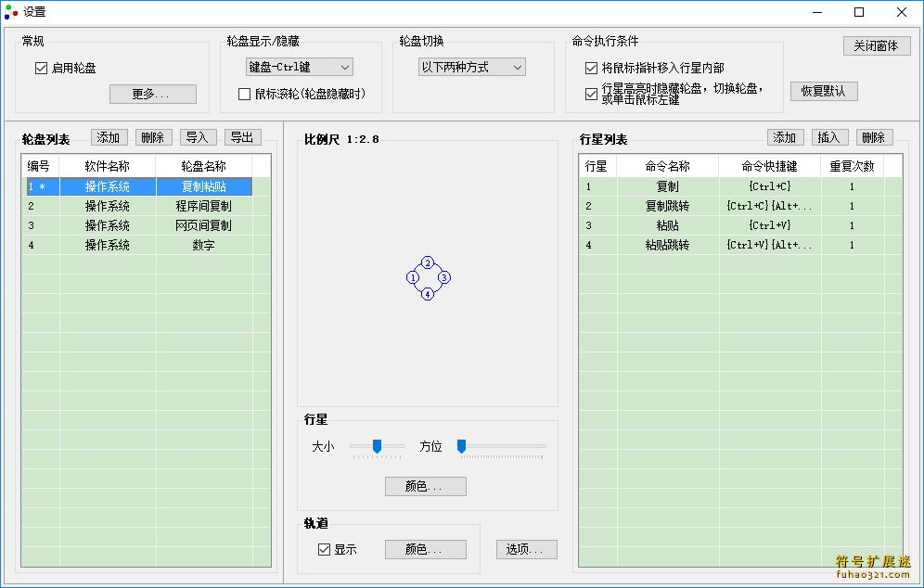Click 导入 in the 轮盘列表 toolbar
This screenshot has height=588, width=924.
pos(197,136)
